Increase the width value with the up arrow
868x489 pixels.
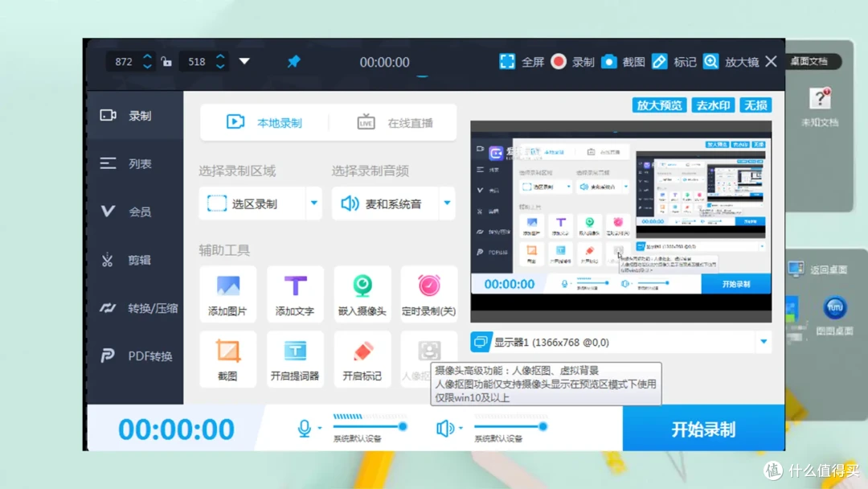click(147, 56)
